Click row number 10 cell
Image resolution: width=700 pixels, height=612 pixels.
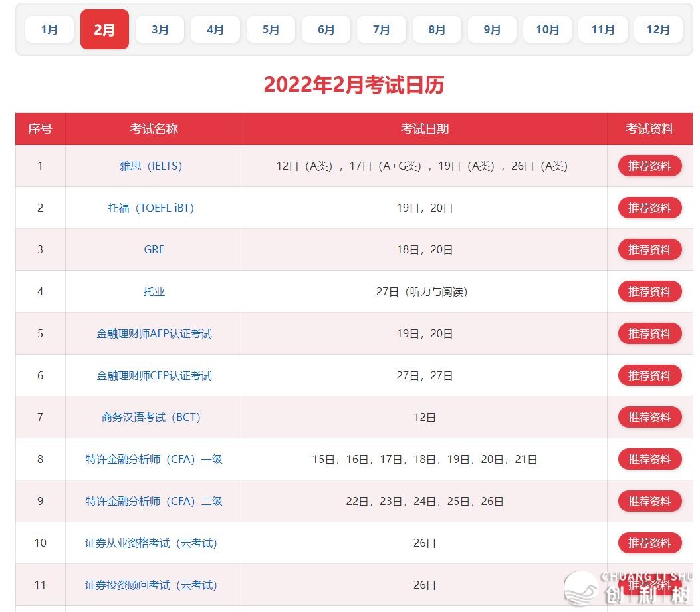[x=40, y=543]
